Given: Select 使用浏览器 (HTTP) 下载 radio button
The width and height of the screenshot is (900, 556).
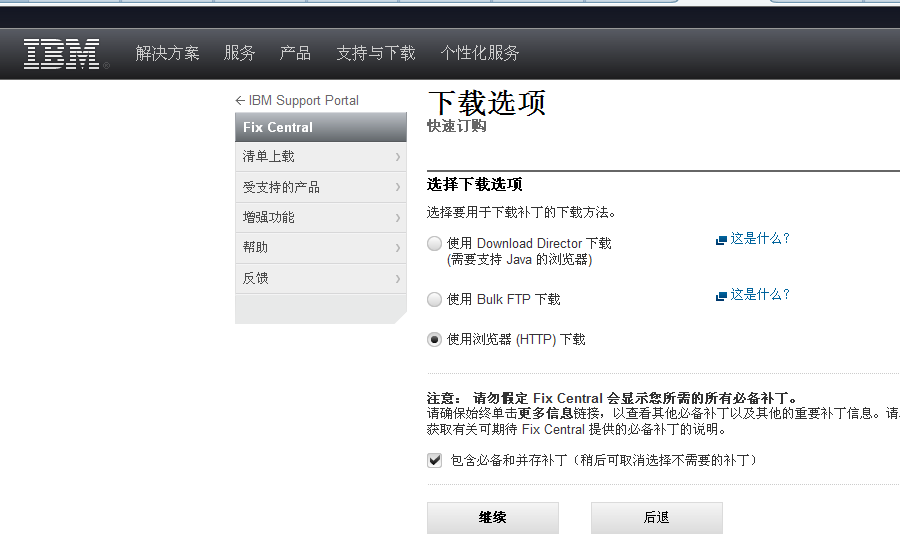Looking at the screenshot, I should click(435, 340).
